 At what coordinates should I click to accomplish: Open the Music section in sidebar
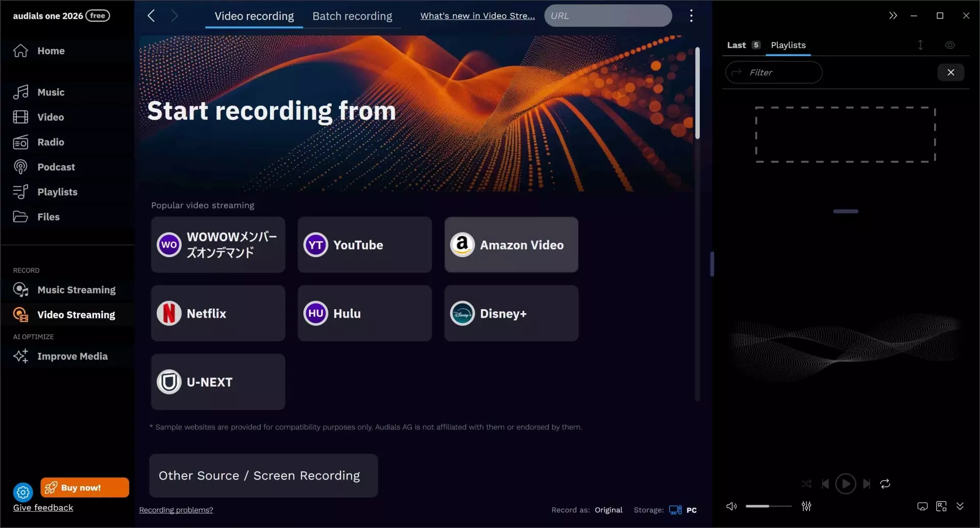click(39, 92)
